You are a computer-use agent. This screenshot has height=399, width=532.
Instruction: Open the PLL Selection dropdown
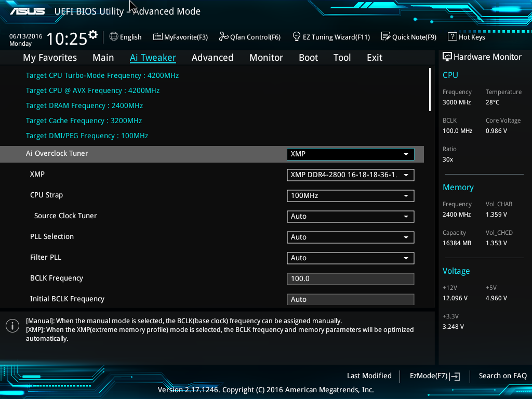click(351, 237)
